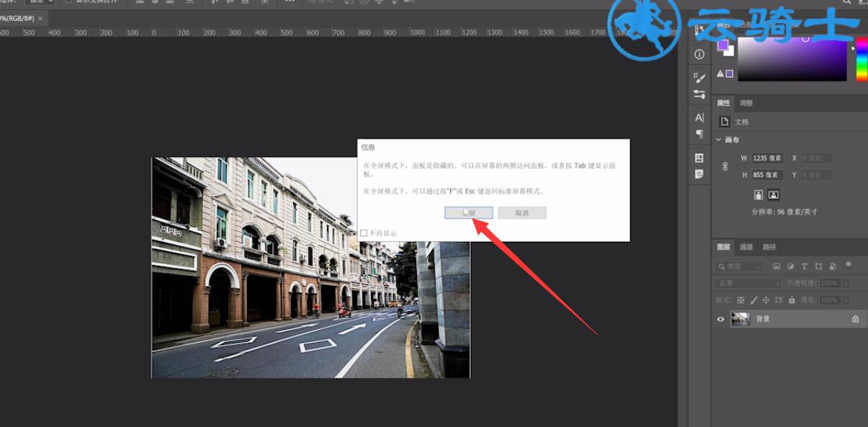The width and height of the screenshot is (868, 427).
Task: Open the Libraries panel icon in dock
Action: coord(699,158)
